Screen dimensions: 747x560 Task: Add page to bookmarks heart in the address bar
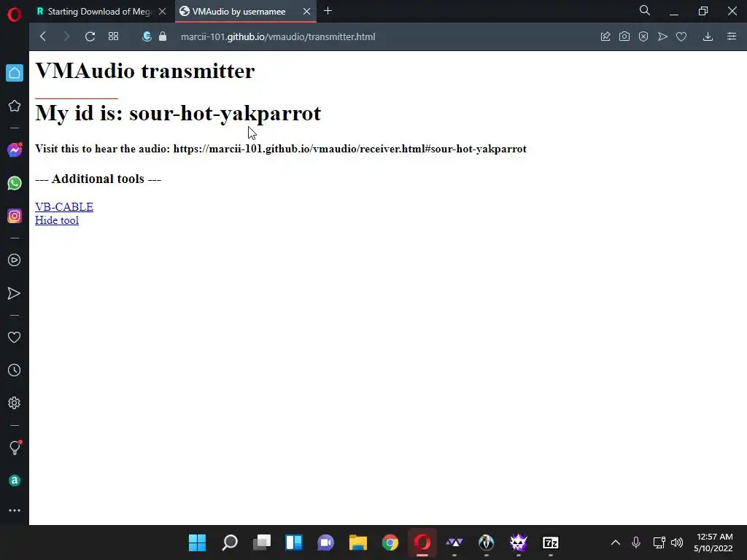[681, 36]
